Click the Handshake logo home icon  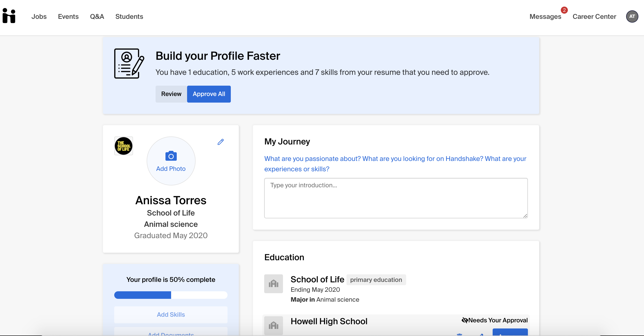[x=9, y=16]
